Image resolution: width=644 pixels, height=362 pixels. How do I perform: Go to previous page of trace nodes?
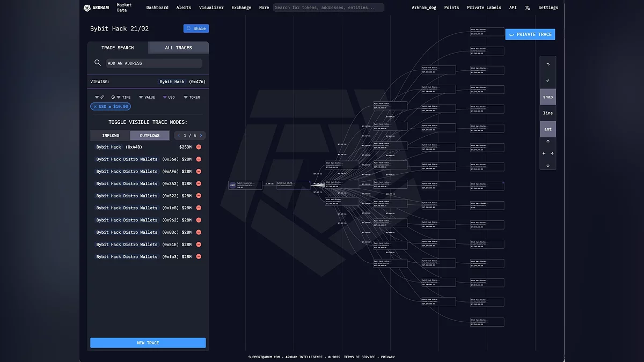(179, 136)
